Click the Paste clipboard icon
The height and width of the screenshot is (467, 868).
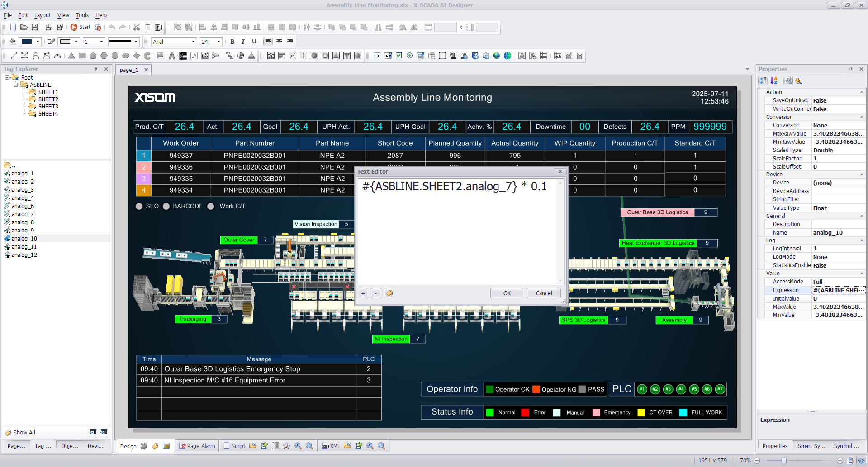(x=158, y=27)
